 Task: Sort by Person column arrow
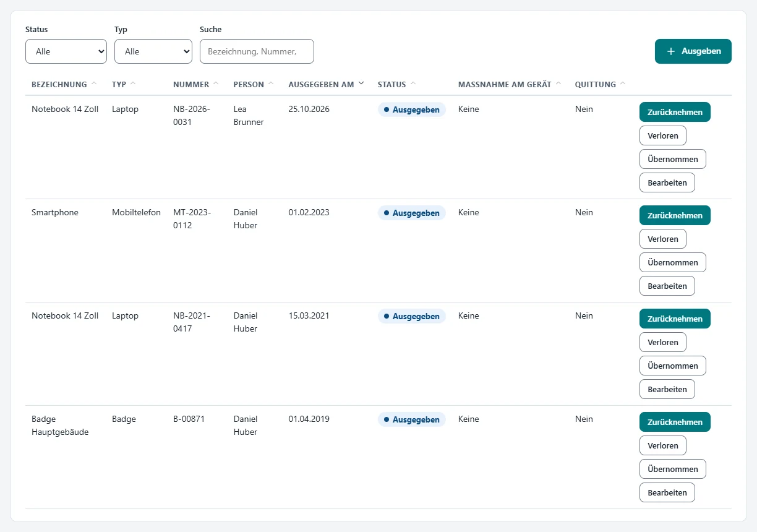pos(271,84)
